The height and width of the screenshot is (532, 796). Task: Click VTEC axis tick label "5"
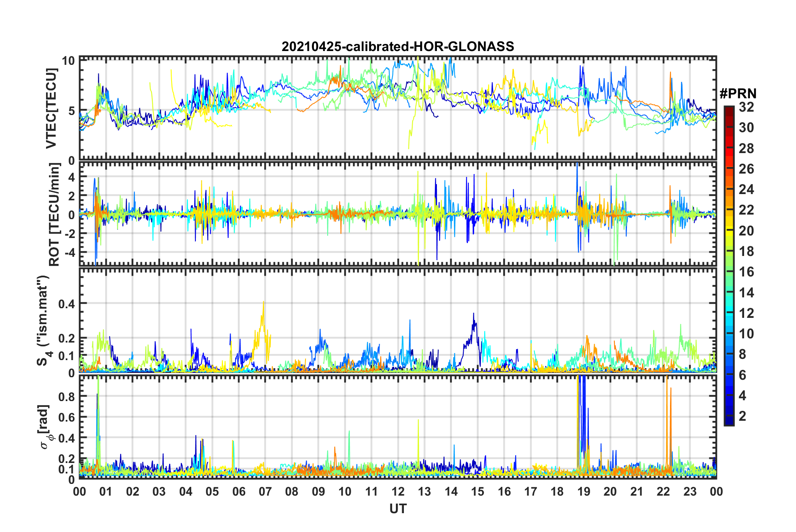[x=71, y=111]
